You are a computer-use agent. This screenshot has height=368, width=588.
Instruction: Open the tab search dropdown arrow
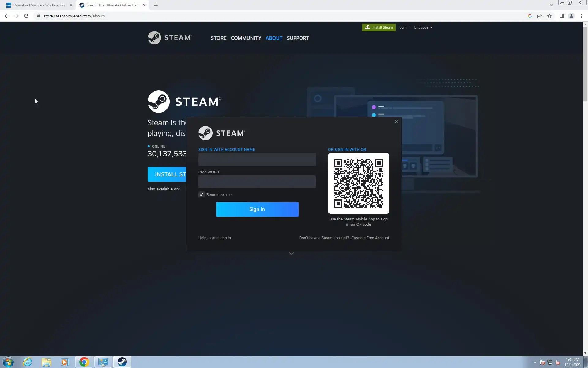click(x=551, y=5)
